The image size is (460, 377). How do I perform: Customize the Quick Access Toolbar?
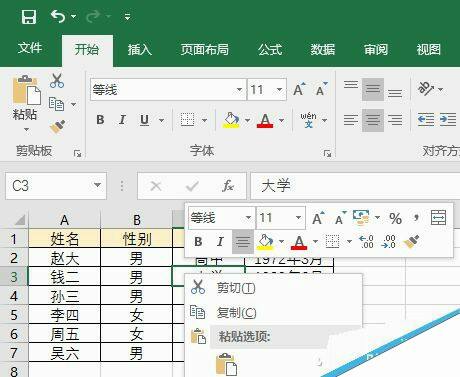127,17
